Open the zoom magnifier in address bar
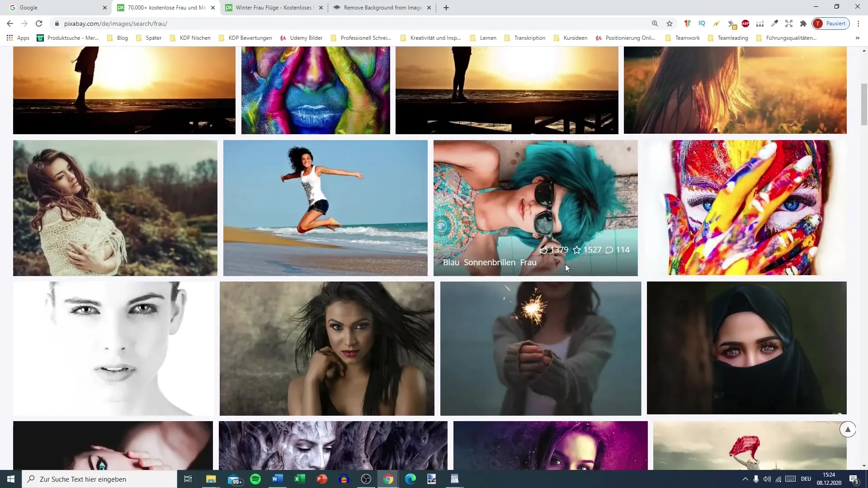Image resolution: width=868 pixels, height=488 pixels. [655, 23]
